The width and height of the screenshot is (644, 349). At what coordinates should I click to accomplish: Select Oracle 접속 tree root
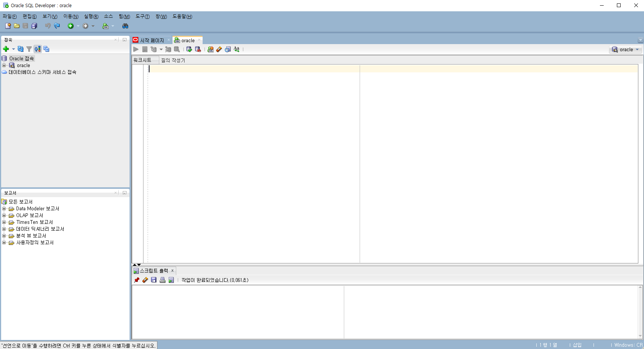(x=21, y=58)
